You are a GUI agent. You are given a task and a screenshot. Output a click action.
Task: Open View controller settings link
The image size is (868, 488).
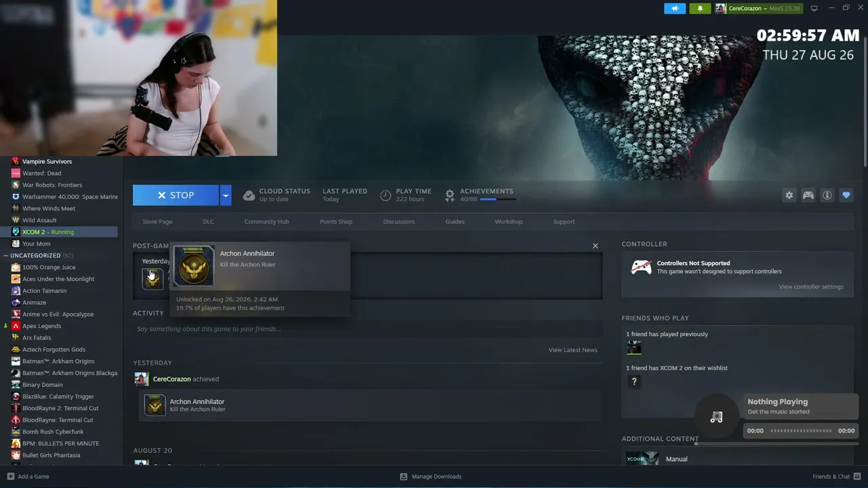pos(811,287)
